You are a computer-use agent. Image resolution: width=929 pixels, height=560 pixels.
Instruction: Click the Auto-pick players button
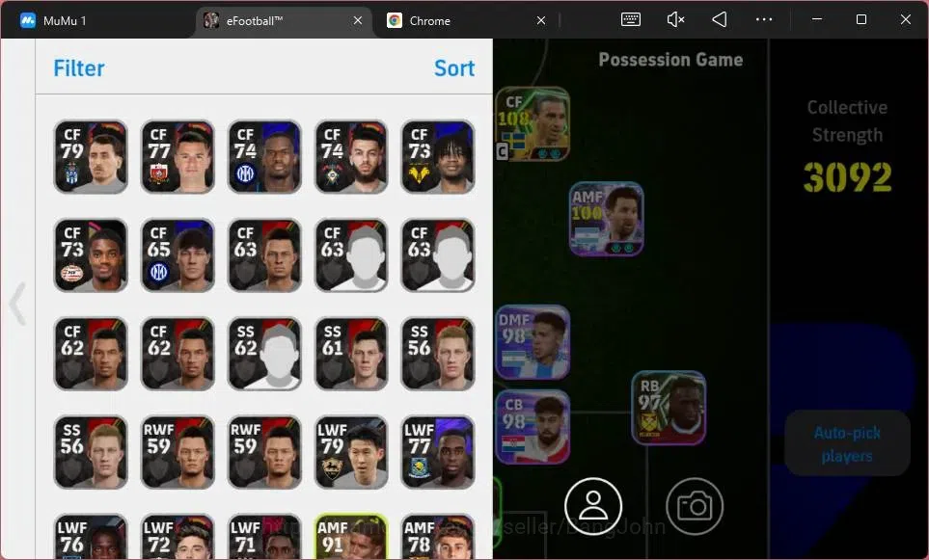pyautogui.click(x=847, y=443)
